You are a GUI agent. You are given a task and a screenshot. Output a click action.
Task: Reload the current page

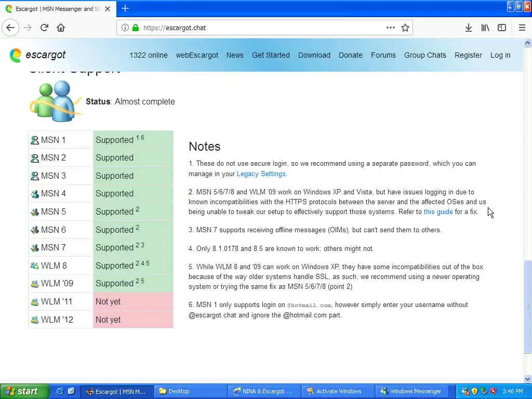coord(44,28)
